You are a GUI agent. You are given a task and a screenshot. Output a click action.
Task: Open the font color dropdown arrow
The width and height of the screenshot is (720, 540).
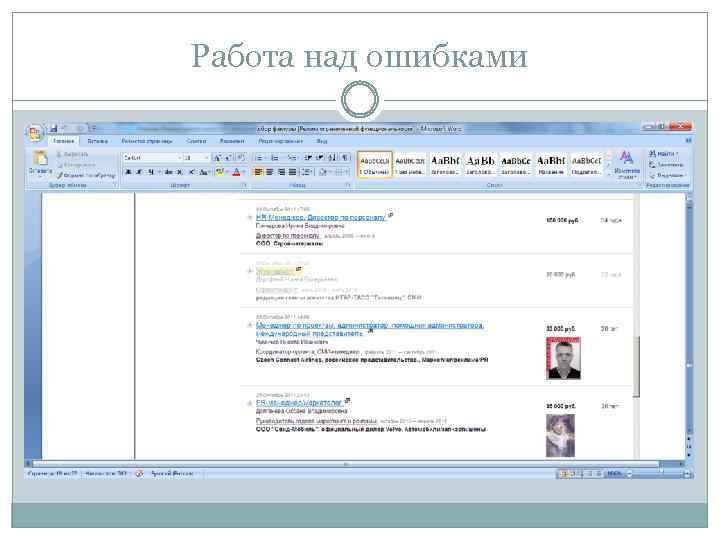click(243, 172)
